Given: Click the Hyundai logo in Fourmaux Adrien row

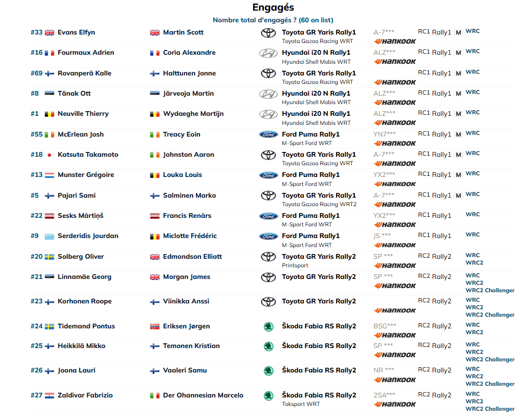Looking at the screenshot, I should pyautogui.click(x=268, y=53).
